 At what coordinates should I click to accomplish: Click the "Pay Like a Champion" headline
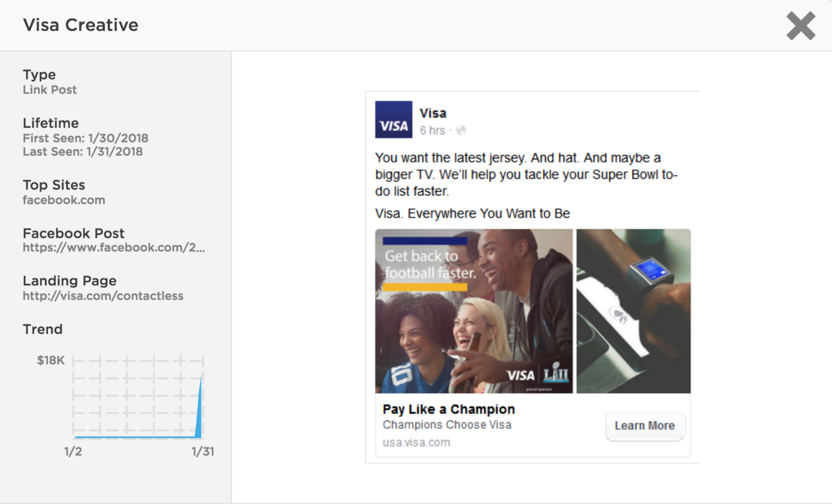[x=448, y=409]
